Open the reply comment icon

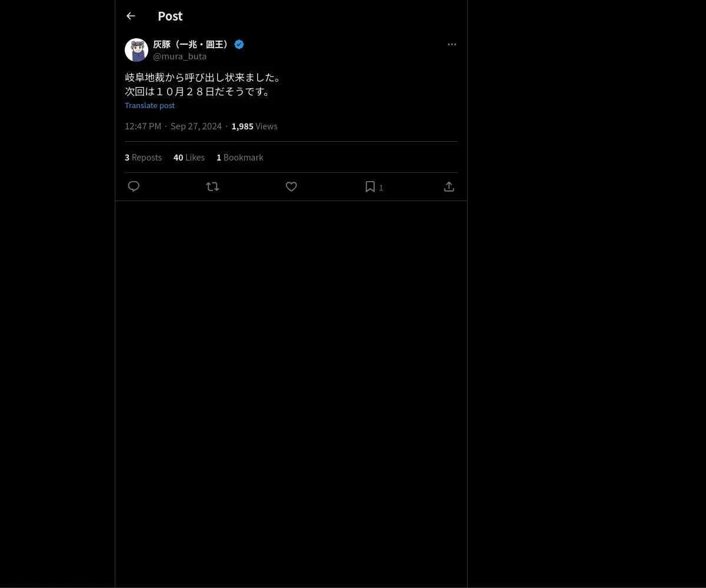pyautogui.click(x=134, y=186)
